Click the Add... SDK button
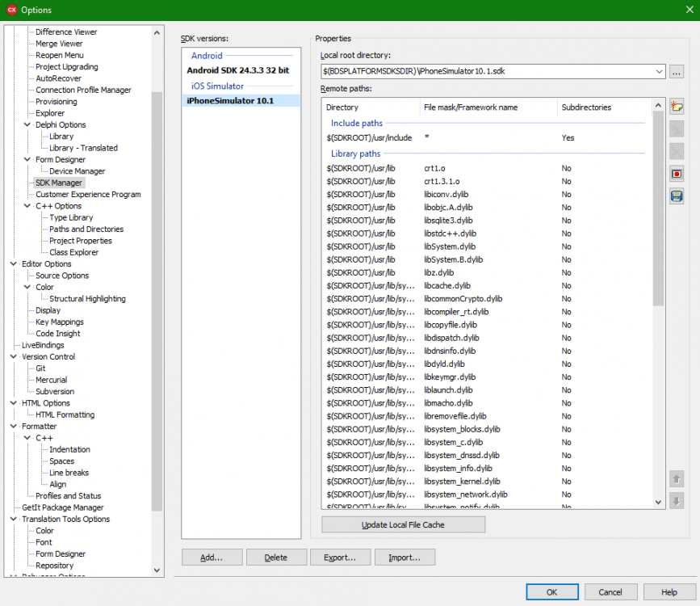The width and height of the screenshot is (700, 606). (212, 558)
